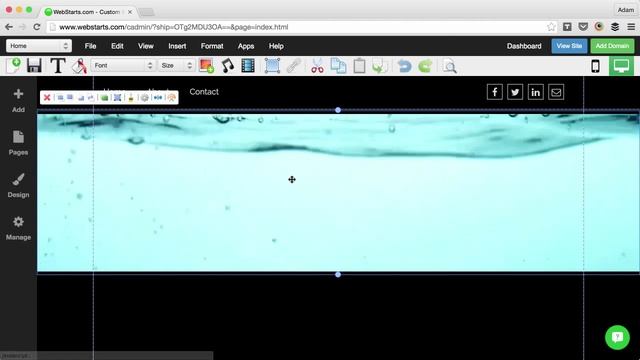Delete the element with the red X
Screen dimensions: 640x360
(x=47, y=98)
